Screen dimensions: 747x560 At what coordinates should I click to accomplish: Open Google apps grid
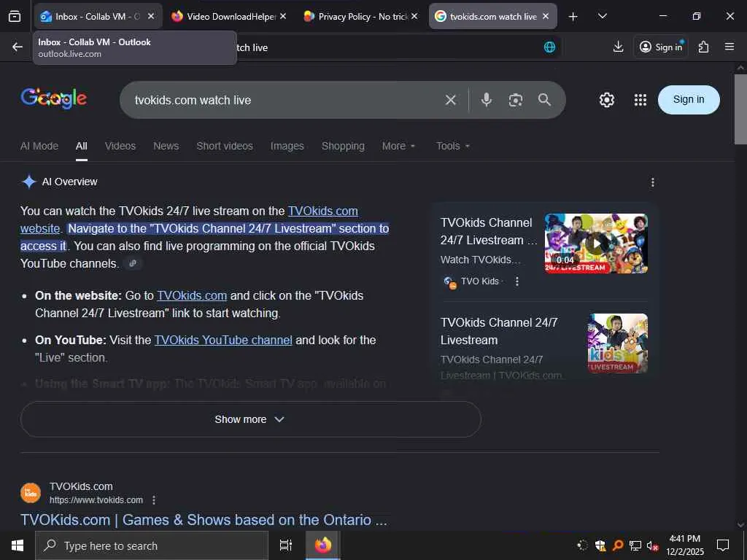pyautogui.click(x=640, y=100)
